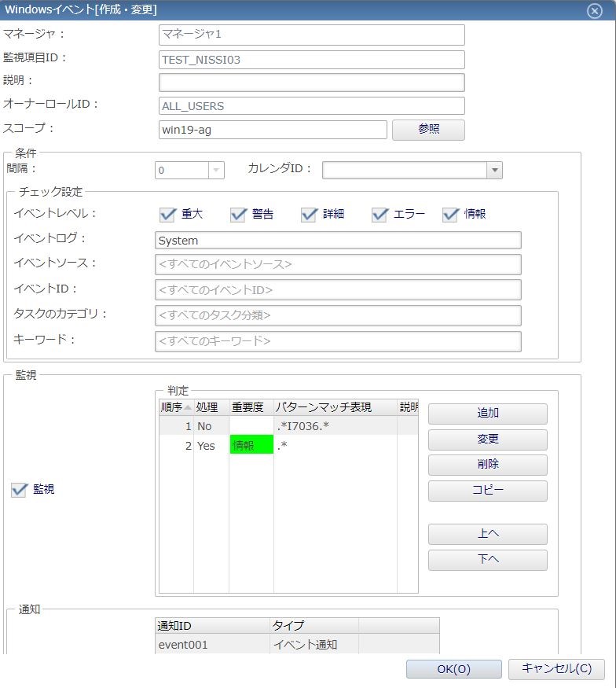Focus the タスクのカテゴリ input field
The width and height of the screenshot is (616, 688).
point(338,315)
